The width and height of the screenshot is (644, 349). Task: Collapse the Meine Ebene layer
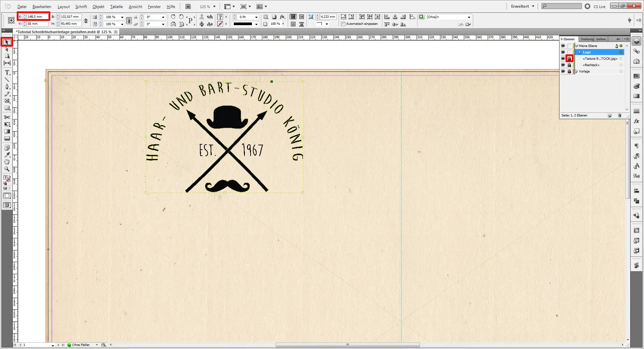click(577, 46)
